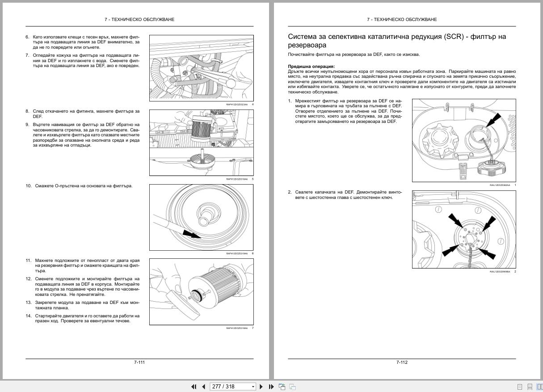The height and width of the screenshot is (392, 543).
Task: Go to the first page
Action: point(194,387)
